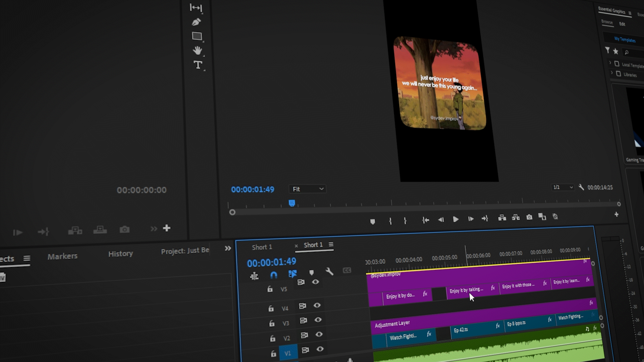Toggle Captions track options CC button
Image resolution: width=644 pixels, height=362 pixels.
tap(347, 270)
